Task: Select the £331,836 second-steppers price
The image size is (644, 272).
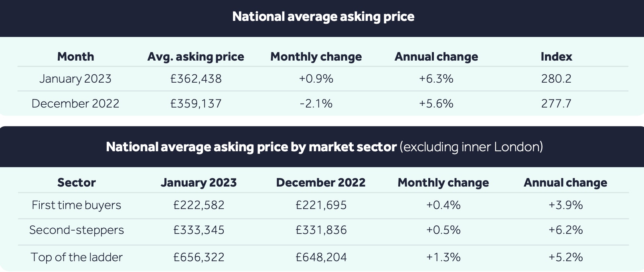Action: coord(321,230)
